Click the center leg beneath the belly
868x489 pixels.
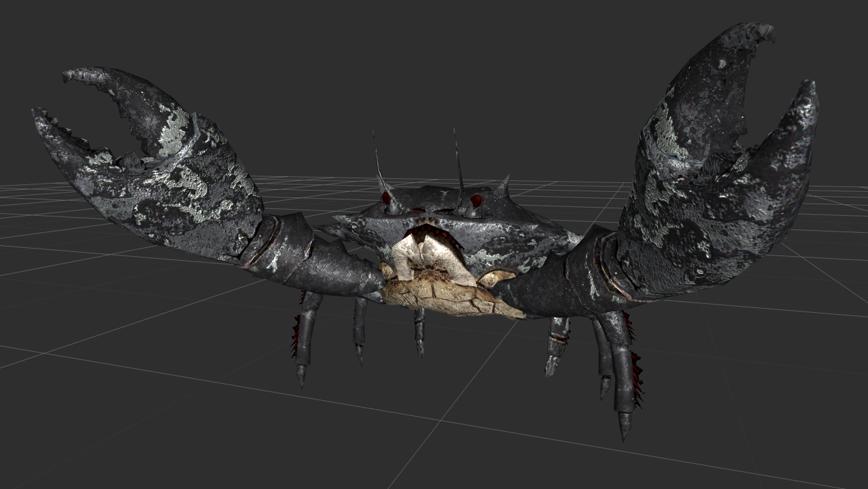point(419,331)
